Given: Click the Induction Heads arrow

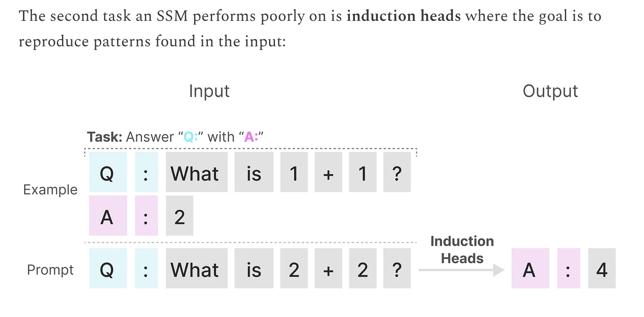Looking at the screenshot, I should (462, 270).
